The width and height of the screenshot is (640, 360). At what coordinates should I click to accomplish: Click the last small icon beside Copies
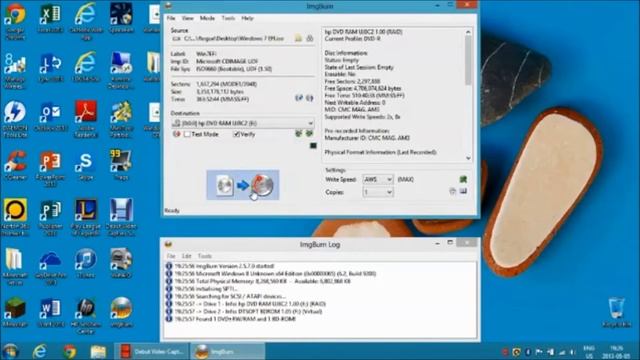click(x=463, y=191)
